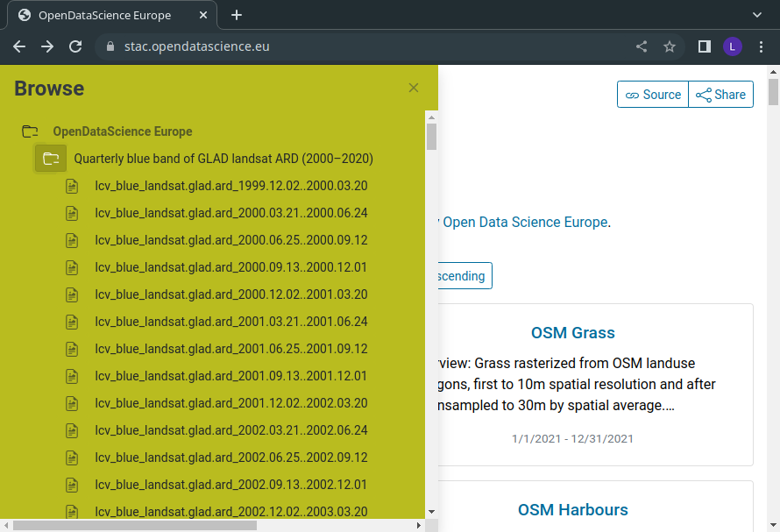This screenshot has height=532, width=780.
Task: Open the OSM Harbours collection card
Action: (x=573, y=509)
